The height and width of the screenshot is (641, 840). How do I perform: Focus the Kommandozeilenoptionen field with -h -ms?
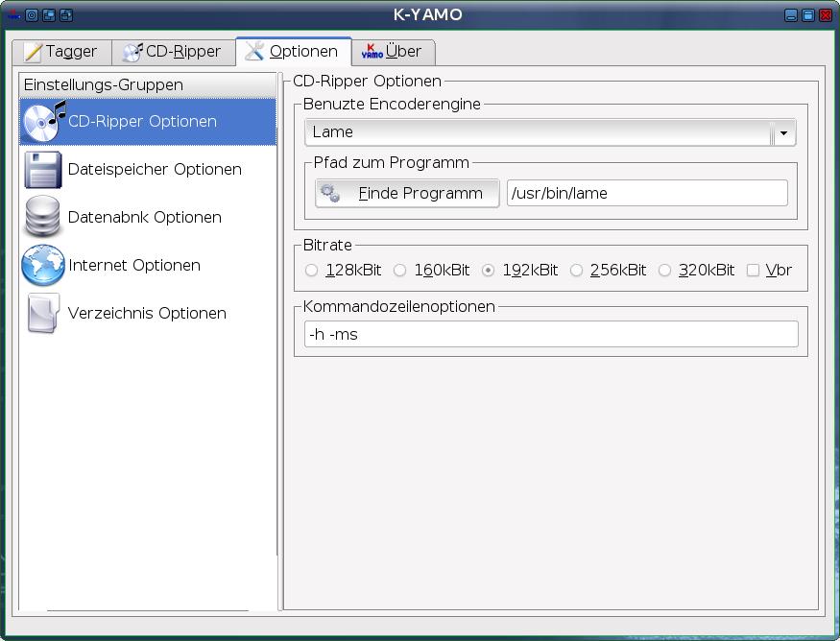click(551, 335)
